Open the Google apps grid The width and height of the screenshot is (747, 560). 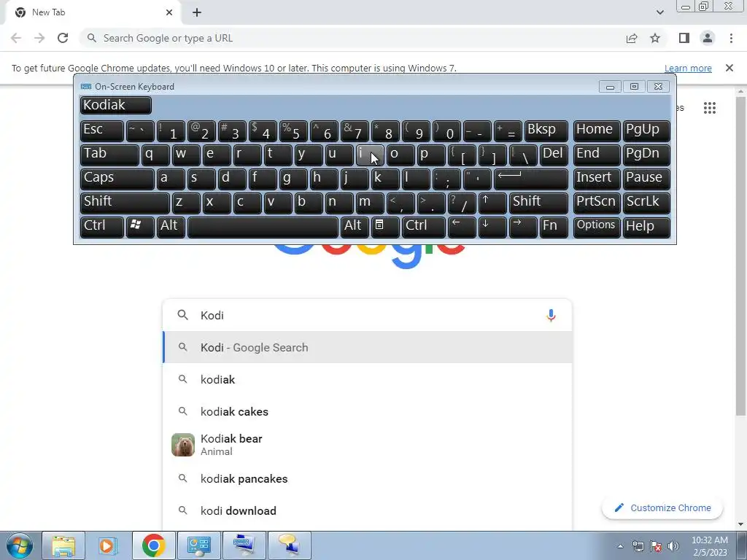point(709,108)
